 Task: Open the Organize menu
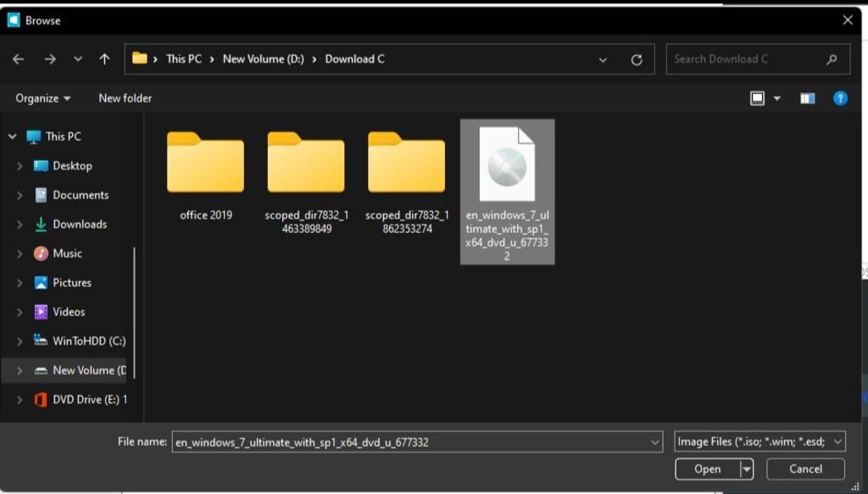click(42, 98)
